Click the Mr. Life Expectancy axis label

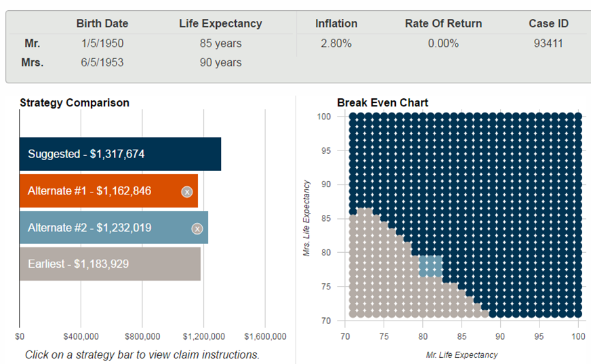tap(462, 355)
